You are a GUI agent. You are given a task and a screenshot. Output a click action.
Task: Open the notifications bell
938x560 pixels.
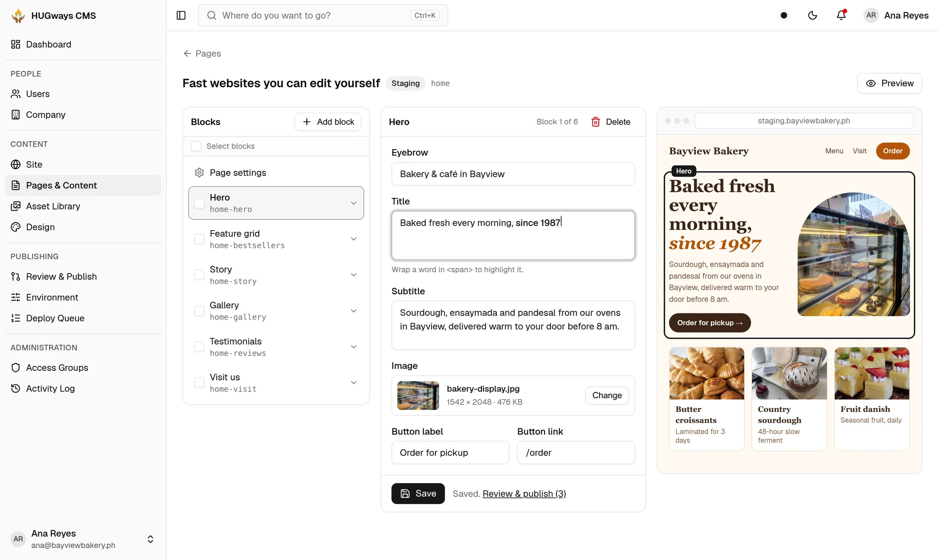(x=841, y=15)
